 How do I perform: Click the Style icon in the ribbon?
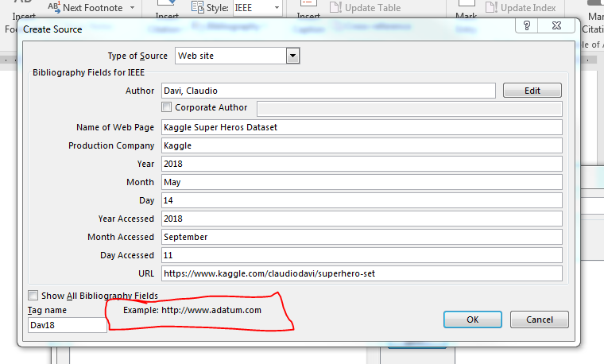(x=197, y=8)
